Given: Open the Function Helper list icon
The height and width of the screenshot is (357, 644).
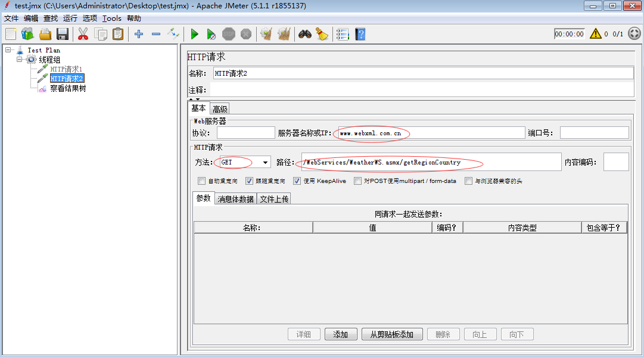Looking at the screenshot, I should click(x=343, y=34).
